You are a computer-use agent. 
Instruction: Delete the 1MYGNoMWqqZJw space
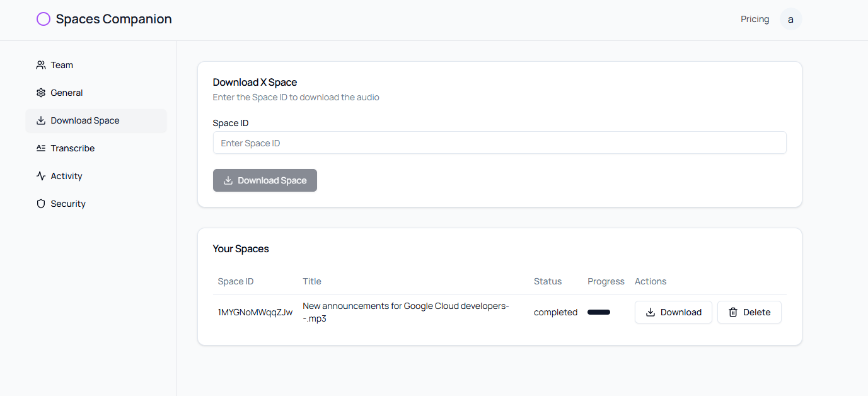(x=749, y=312)
